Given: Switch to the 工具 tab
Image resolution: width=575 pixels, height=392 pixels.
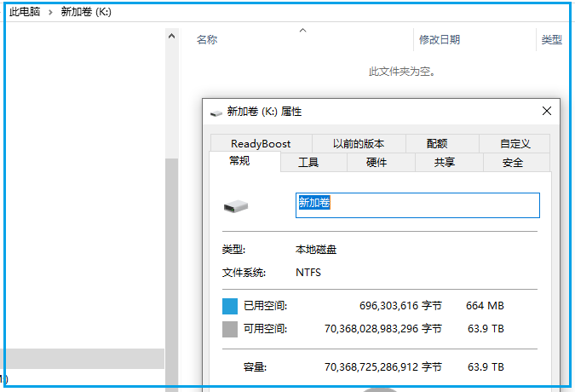Looking at the screenshot, I should pos(313,163).
